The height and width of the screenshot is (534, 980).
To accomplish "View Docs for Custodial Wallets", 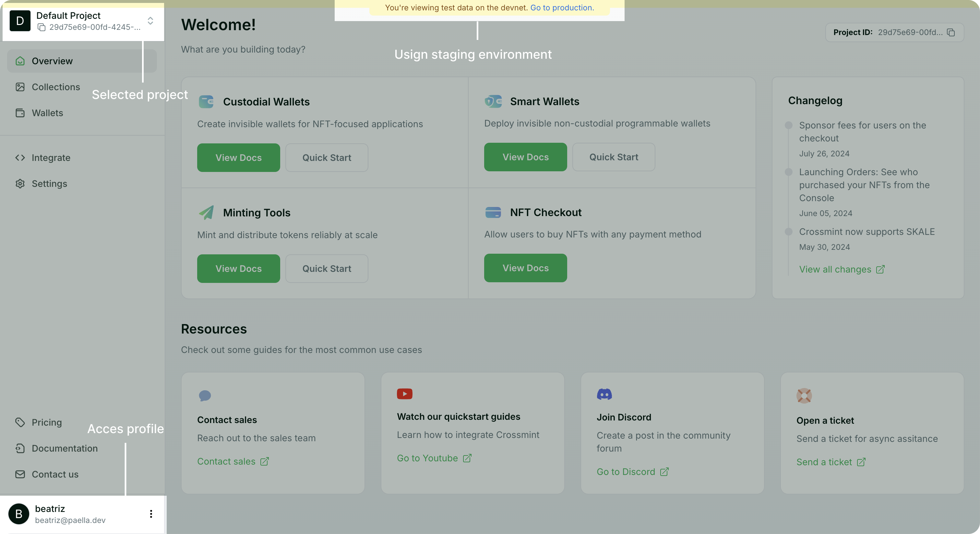I will [x=239, y=158].
